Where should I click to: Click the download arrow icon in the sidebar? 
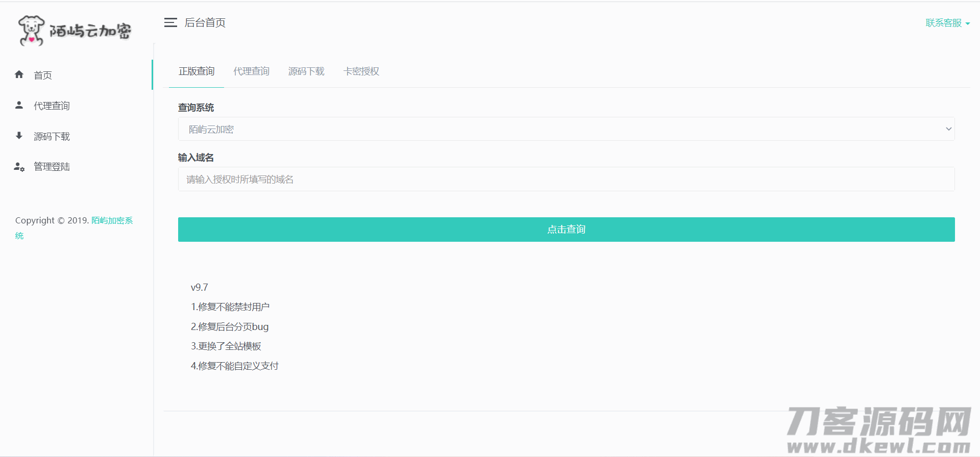click(19, 136)
